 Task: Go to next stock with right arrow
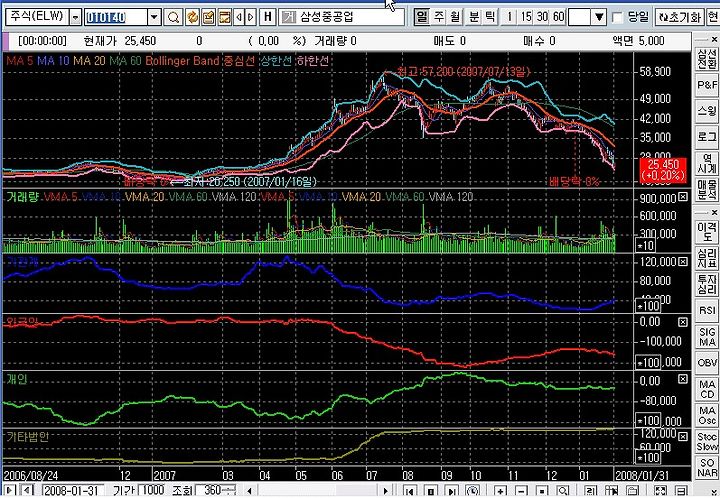[251, 18]
